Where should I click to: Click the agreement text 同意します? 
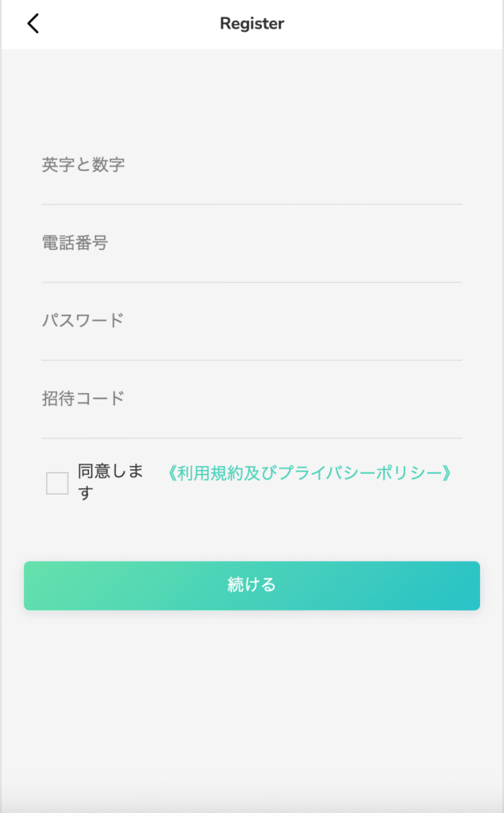[106, 482]
